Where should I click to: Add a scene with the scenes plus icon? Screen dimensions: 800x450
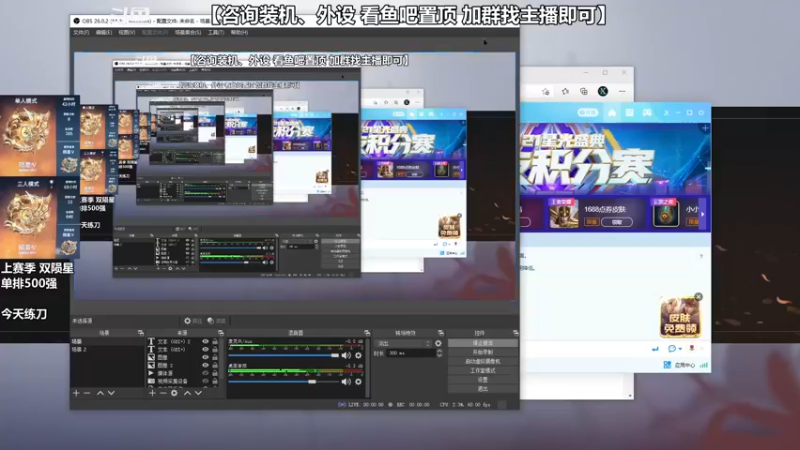[76, 393]
